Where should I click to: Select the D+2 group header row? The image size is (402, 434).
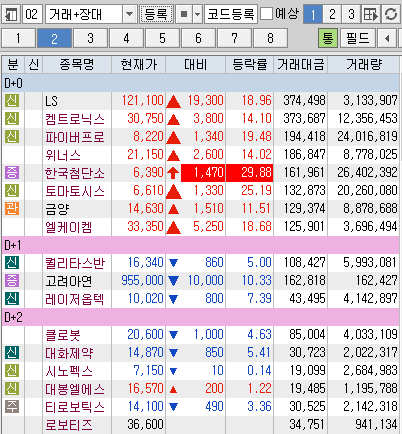point(201,317)
